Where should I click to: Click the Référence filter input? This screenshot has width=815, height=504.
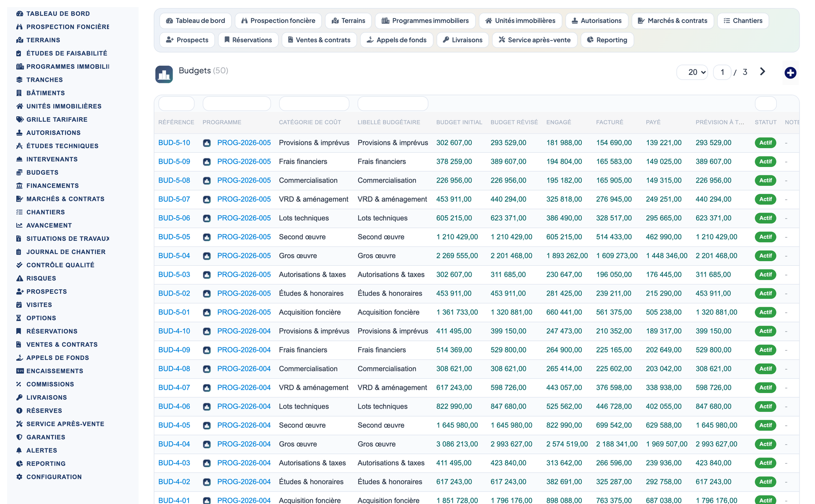tap(176, 103)
